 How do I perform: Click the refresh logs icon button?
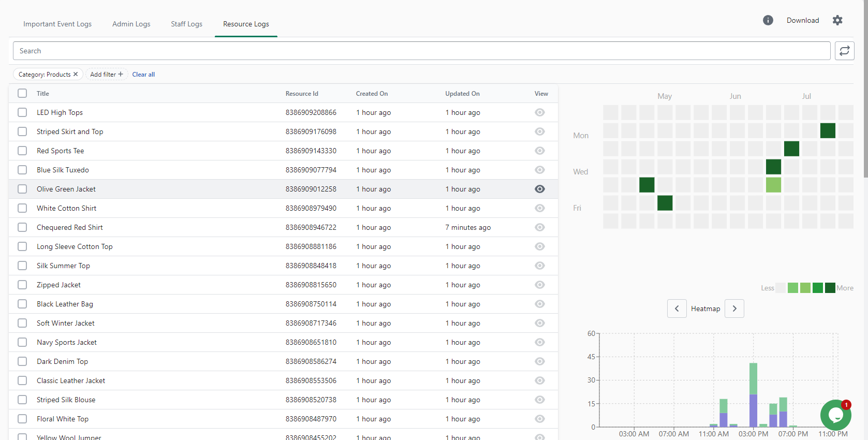(x=844, y=51)
